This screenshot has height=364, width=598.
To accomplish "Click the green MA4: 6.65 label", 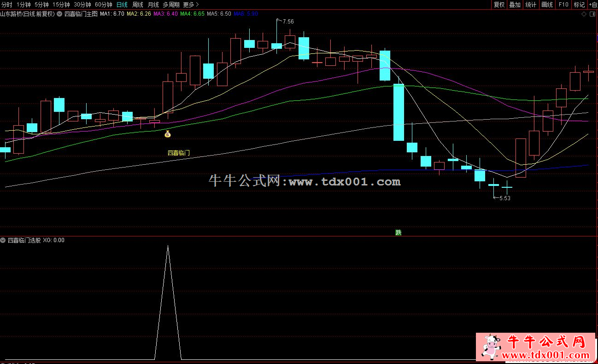I will [193, 14].
